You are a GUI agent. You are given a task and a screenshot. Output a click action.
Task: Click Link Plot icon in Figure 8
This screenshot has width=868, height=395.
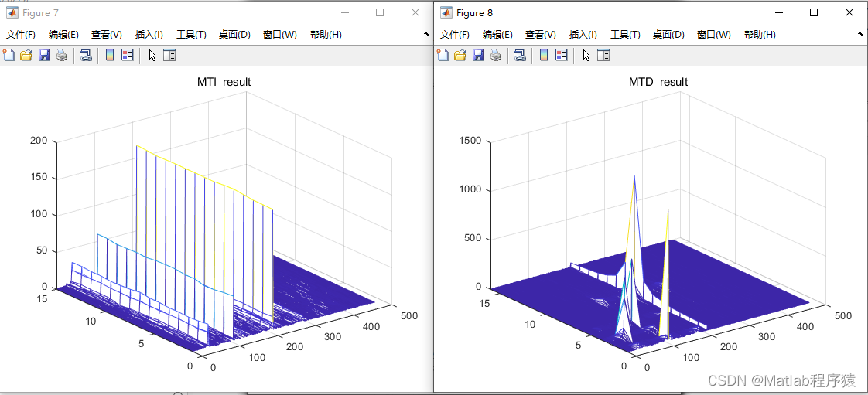click(519, 55)
